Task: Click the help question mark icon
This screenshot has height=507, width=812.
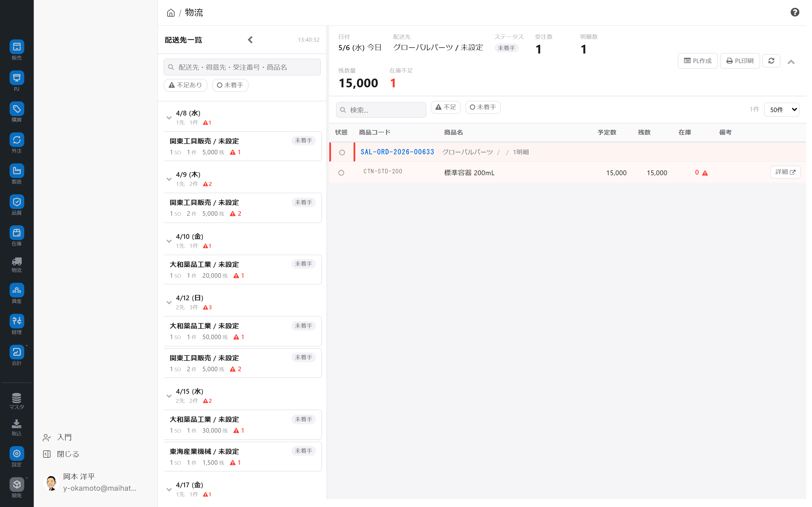Action: [x=795, y=12]
